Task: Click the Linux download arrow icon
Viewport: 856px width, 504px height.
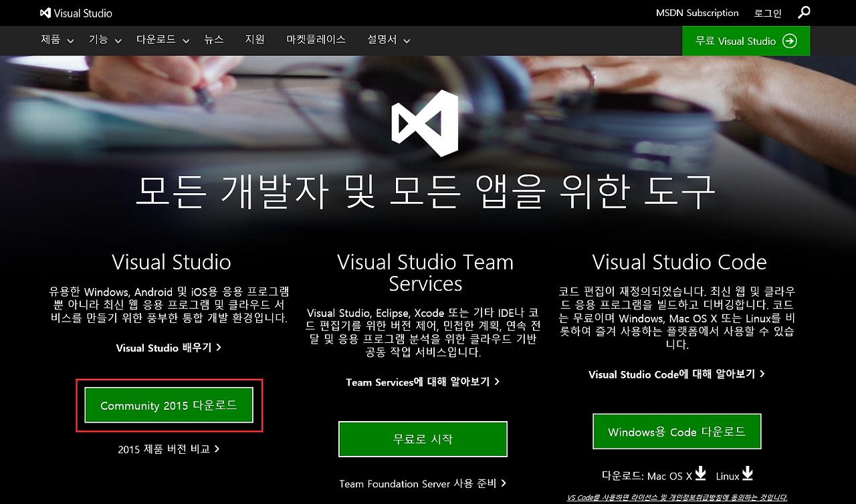Action: click(748, 474)
